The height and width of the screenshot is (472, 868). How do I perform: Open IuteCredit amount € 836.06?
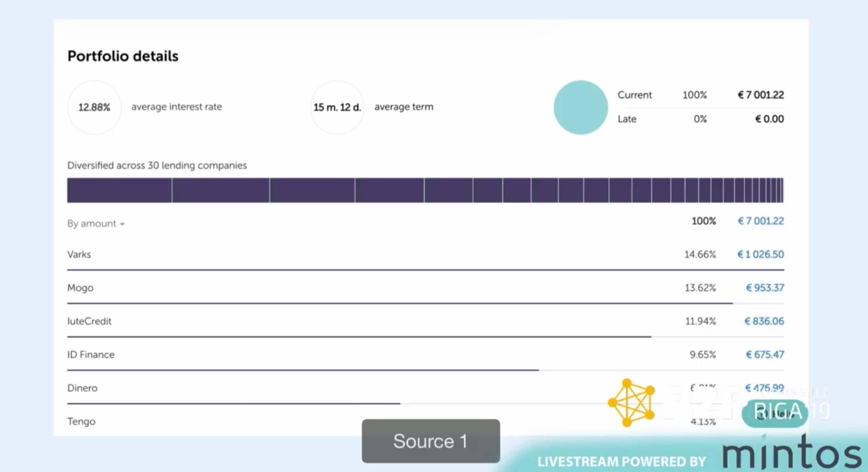click(764, 321)
